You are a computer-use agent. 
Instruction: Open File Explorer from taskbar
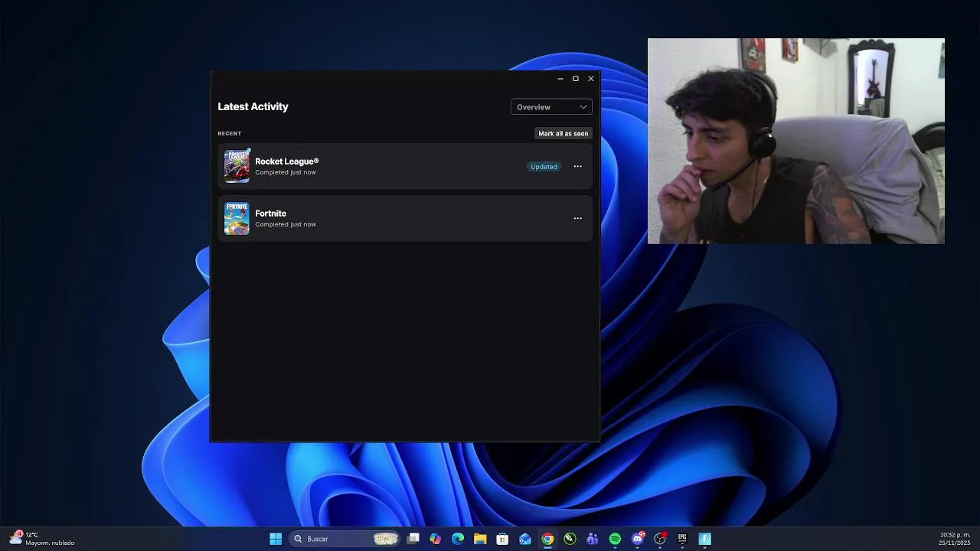[480, 539]
